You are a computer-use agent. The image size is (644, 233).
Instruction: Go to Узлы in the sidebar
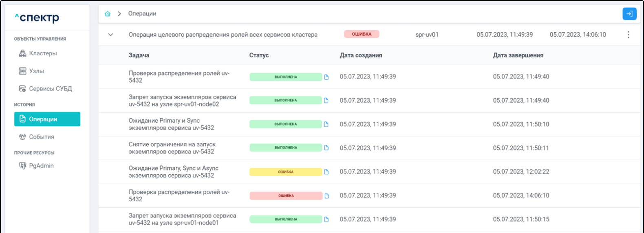tap(36, 71)
